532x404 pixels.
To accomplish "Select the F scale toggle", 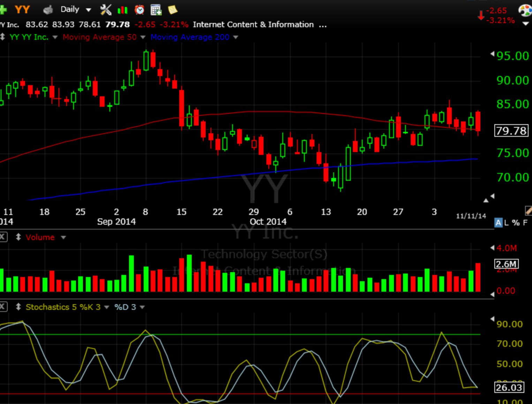I will point(525,223).
